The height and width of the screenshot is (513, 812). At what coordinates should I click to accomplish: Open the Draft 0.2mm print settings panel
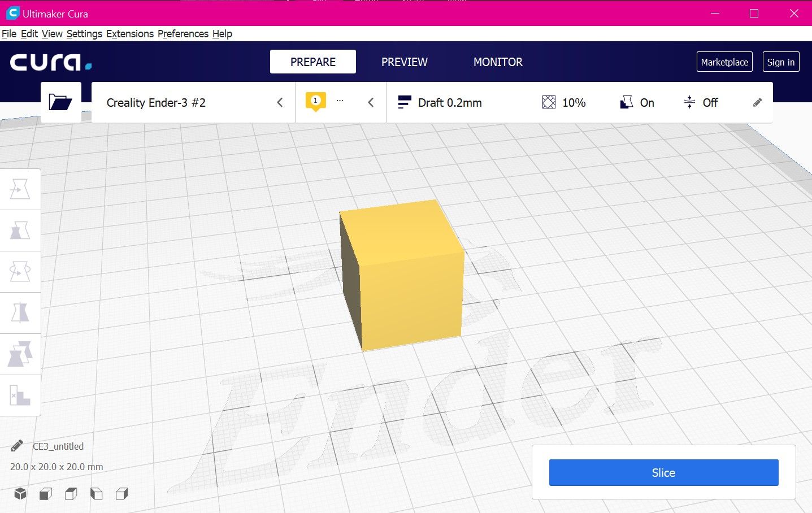pos(580,102)
